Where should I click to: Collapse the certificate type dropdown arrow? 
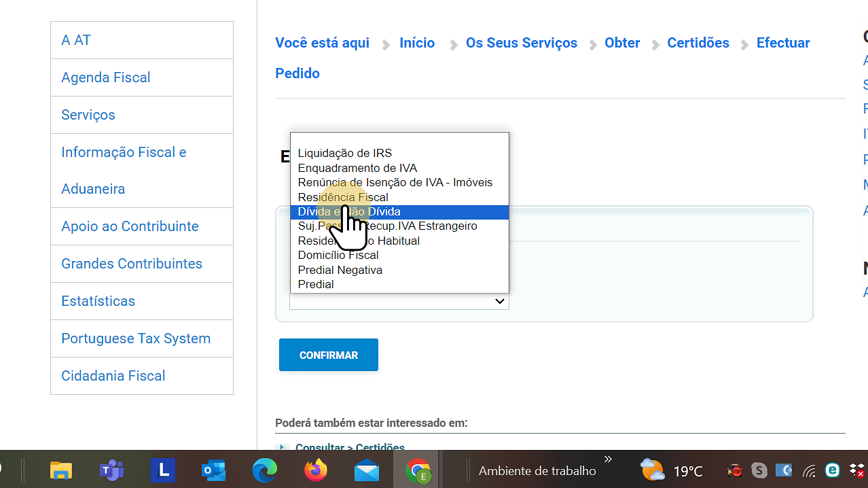[499, 301]
